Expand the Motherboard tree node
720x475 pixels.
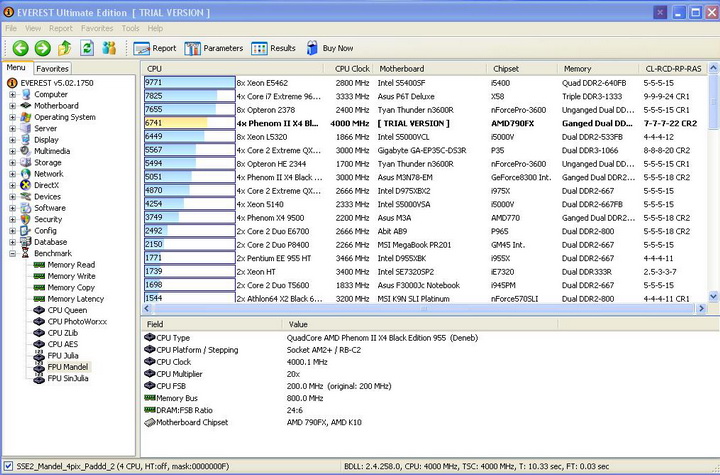pos(12,106)
